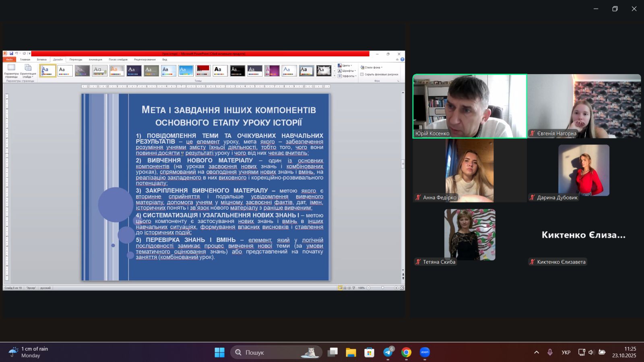
Task: Click the Save icon in quick access toolbar
Action: coord(11,54)
